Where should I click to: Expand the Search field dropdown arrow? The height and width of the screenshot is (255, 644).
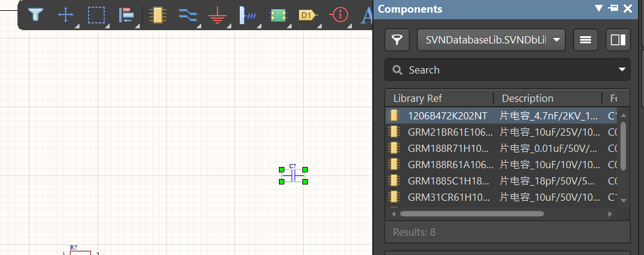[622, 69]
